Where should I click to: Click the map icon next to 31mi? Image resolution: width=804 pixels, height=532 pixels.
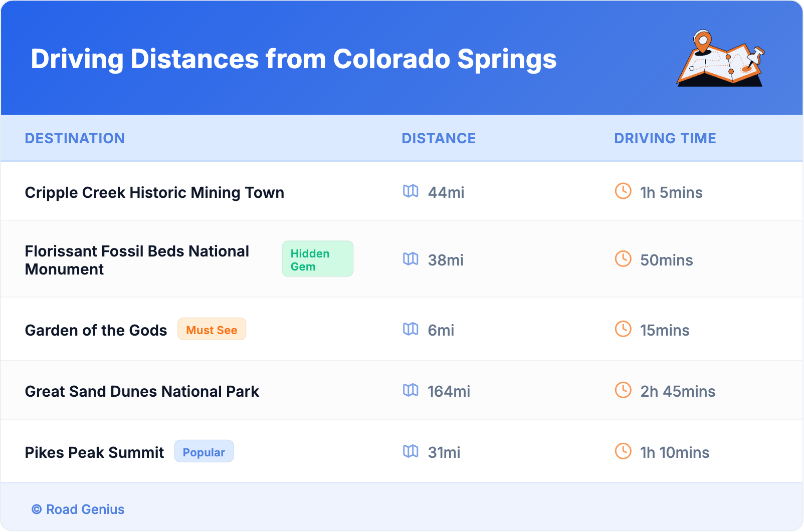411,451
